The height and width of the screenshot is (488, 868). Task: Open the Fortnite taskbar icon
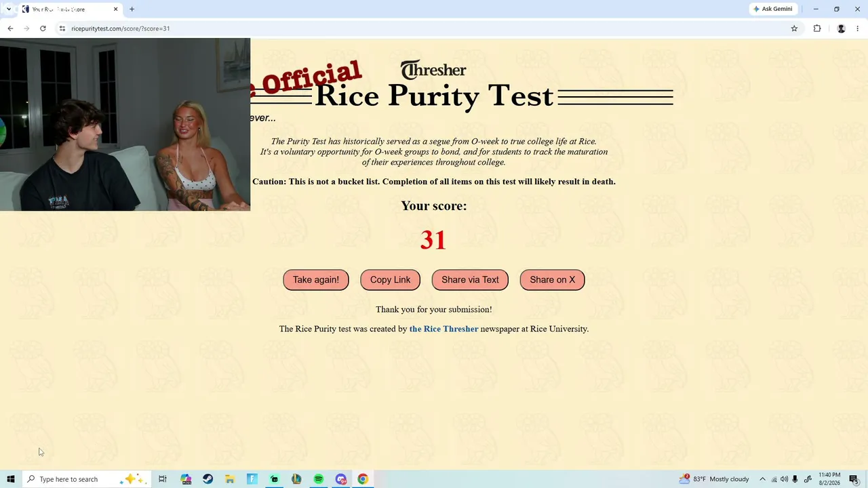(x=252, y=479)
